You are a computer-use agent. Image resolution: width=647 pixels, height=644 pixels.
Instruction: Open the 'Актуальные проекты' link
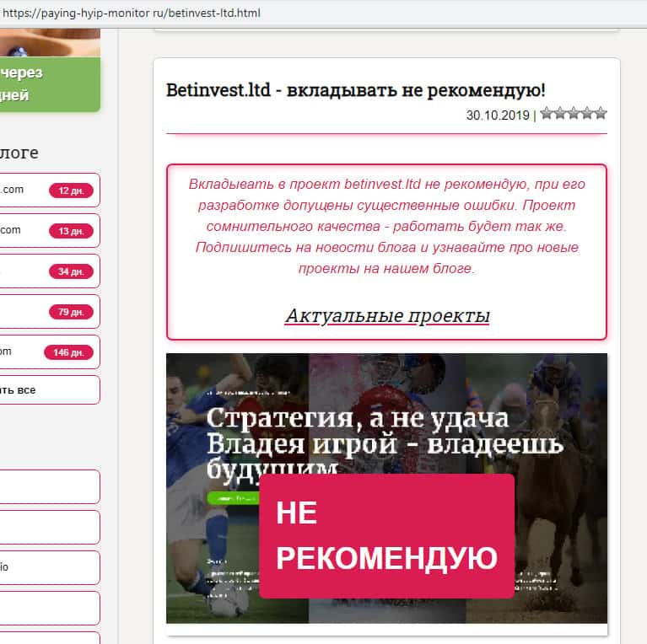[x=387, y=316]
